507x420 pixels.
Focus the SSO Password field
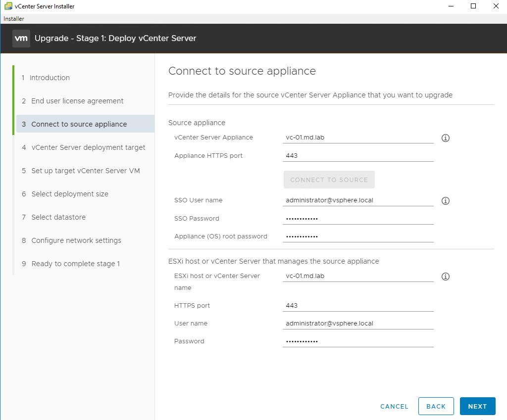(358, 218)
